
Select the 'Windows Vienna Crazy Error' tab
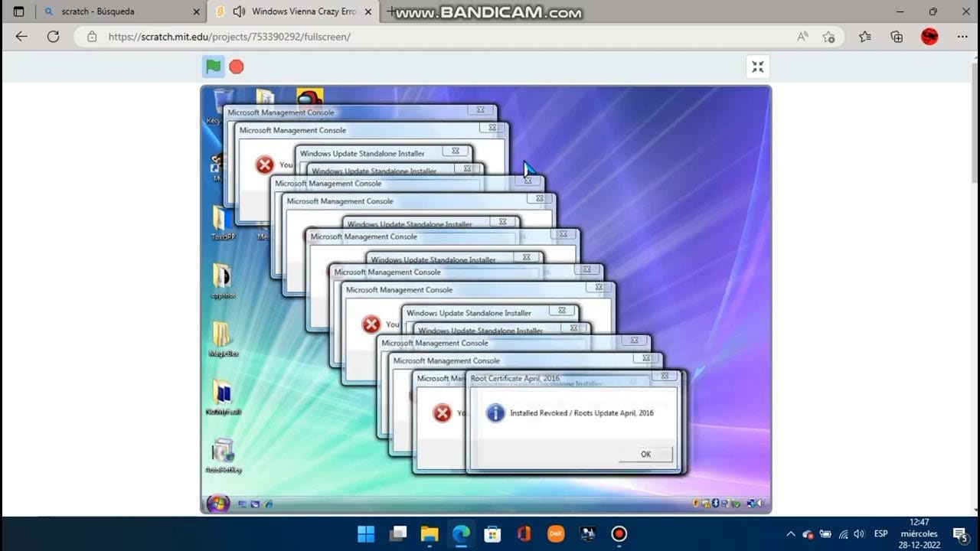[295, 11]
